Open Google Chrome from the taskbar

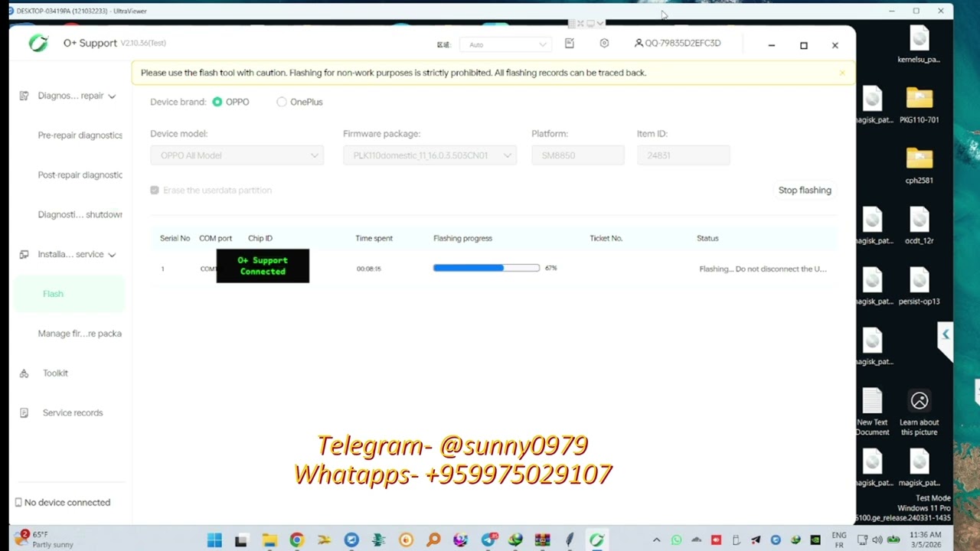[296, 540]
